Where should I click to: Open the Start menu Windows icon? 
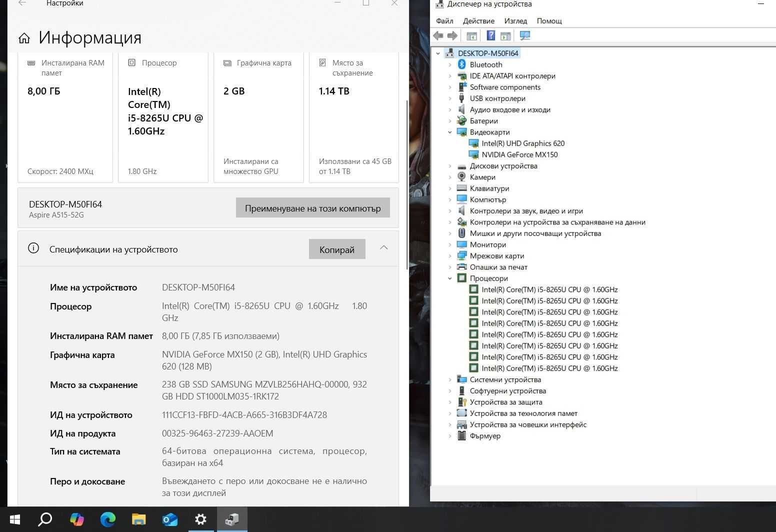[14, 519]
